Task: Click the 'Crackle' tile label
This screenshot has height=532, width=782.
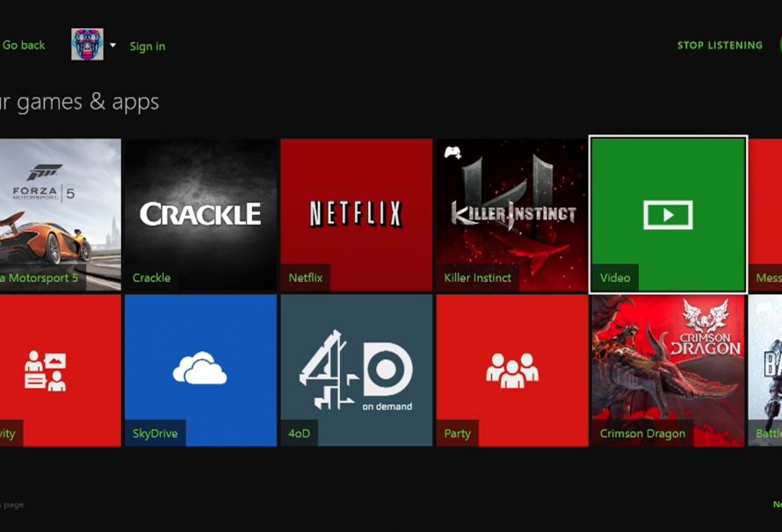Action: (x=151, y=278)
